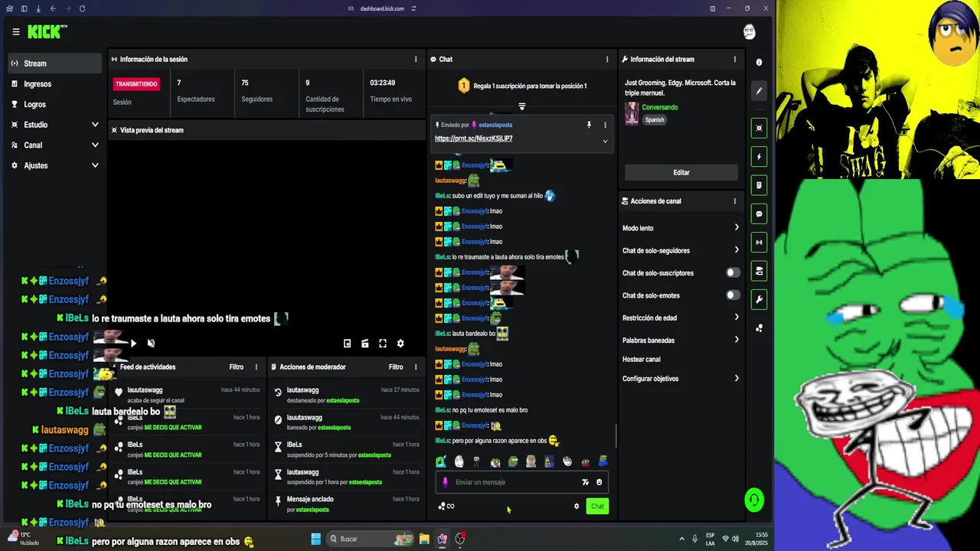The width and height of the screenshot is (980, 551).
Task: Click the gift subscription banner in Chat
Action: click(x=522, y=86)
